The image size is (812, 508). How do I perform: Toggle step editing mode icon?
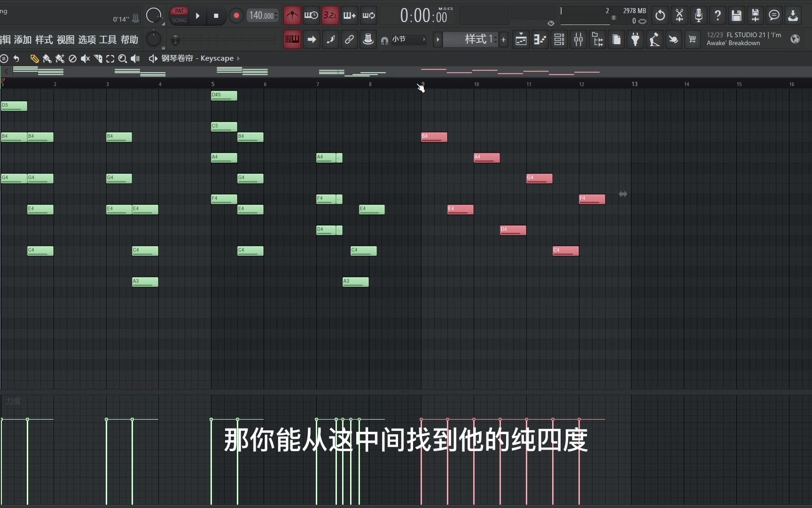pos(330,39)
